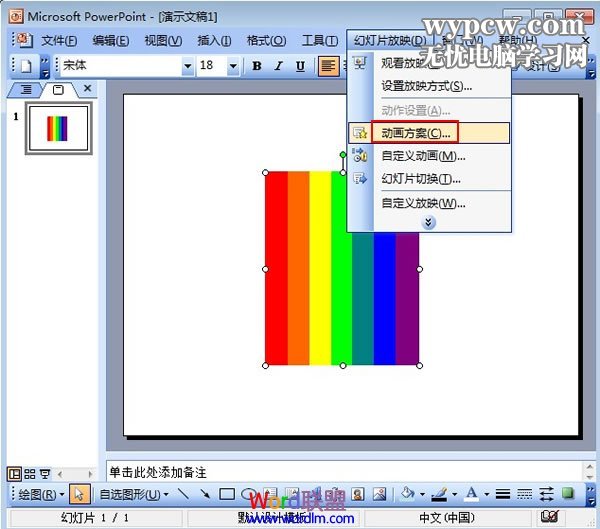This screenshot has height=529, width=600.
Task: Open the 插入(I) menu
Action: (214, 40)
